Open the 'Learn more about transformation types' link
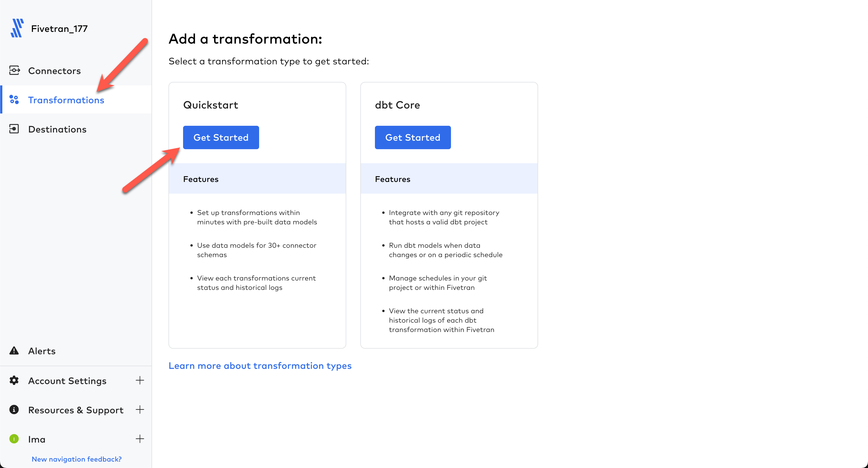Image resolution: width=868 pixels, height=468 pixels. [260, 366]
